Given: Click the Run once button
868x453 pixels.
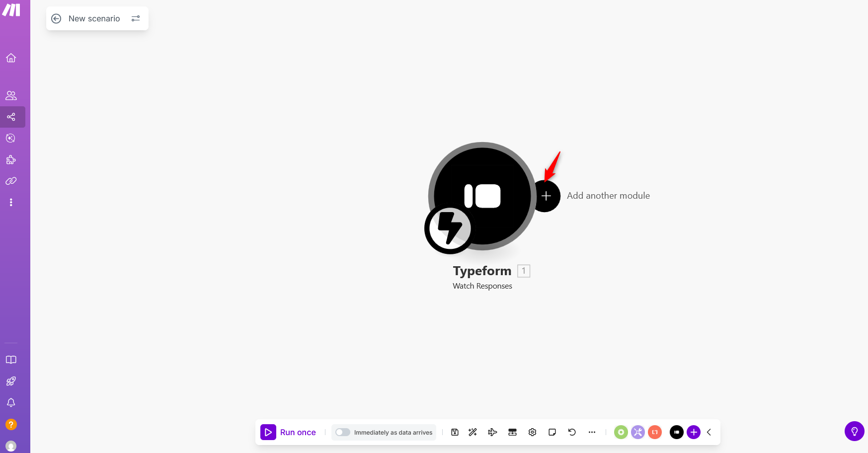Looking at the screenshot, I should point(289,432).
